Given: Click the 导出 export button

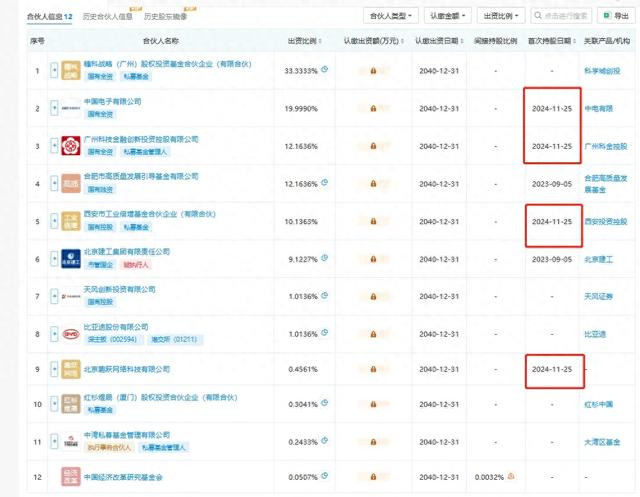Looking at the screenshot, I should [616, 16].
